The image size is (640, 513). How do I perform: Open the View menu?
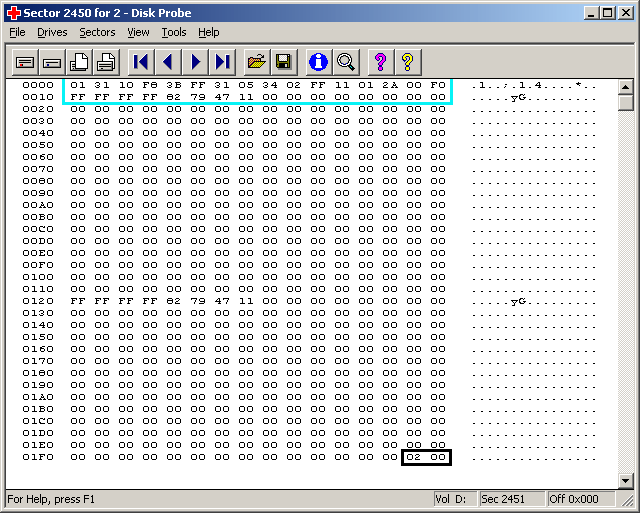point(138,32)
